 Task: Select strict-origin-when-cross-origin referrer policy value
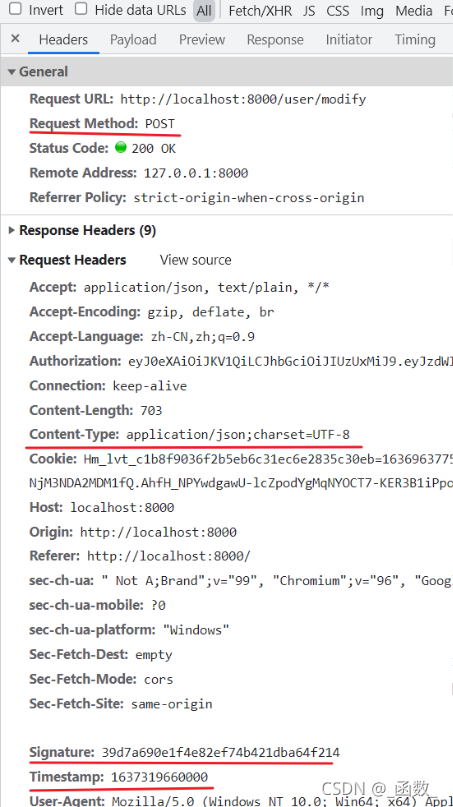249,198
